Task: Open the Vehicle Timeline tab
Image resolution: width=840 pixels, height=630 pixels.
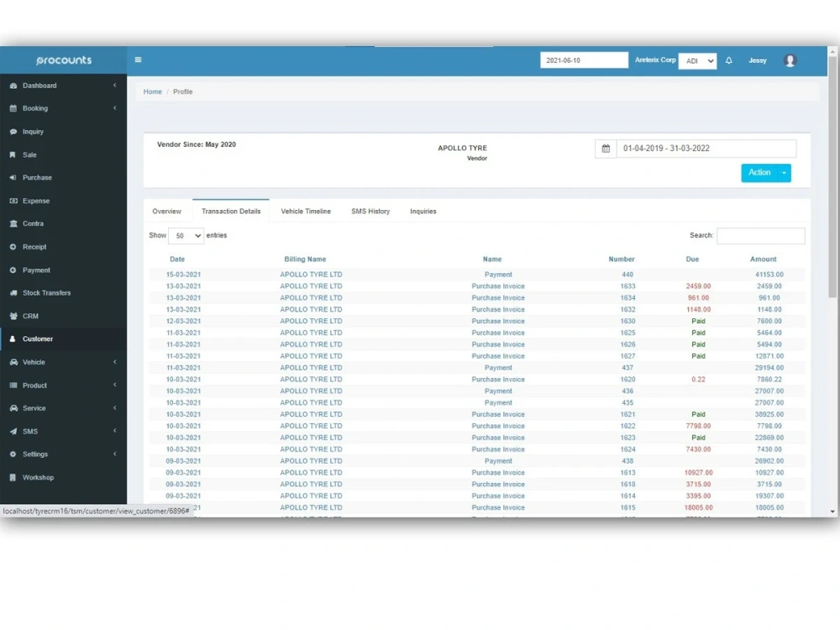Action: click(306, 212)
